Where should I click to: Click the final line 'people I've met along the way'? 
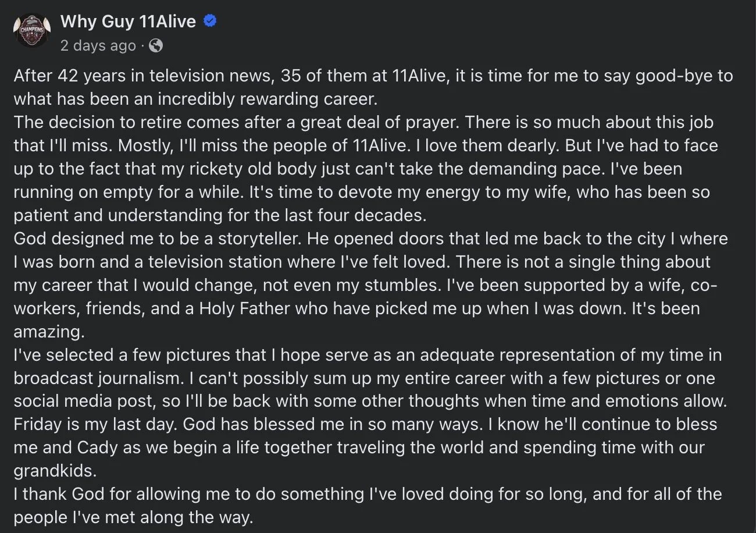pos(133,517)
